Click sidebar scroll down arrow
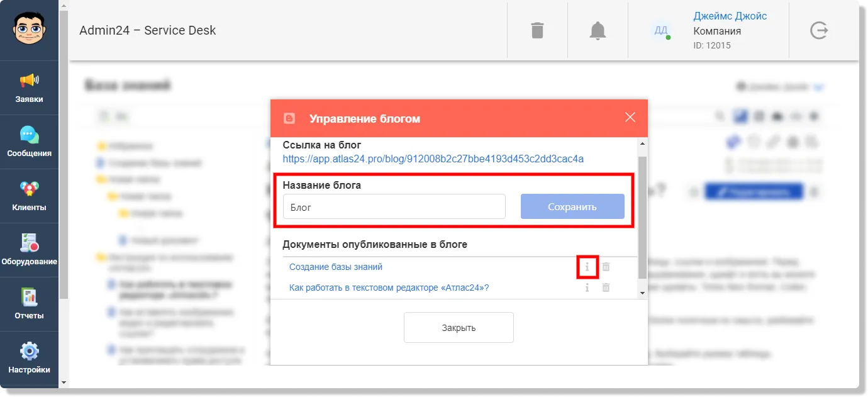Viewport: 868px width, 397px height. pos(64,382)
